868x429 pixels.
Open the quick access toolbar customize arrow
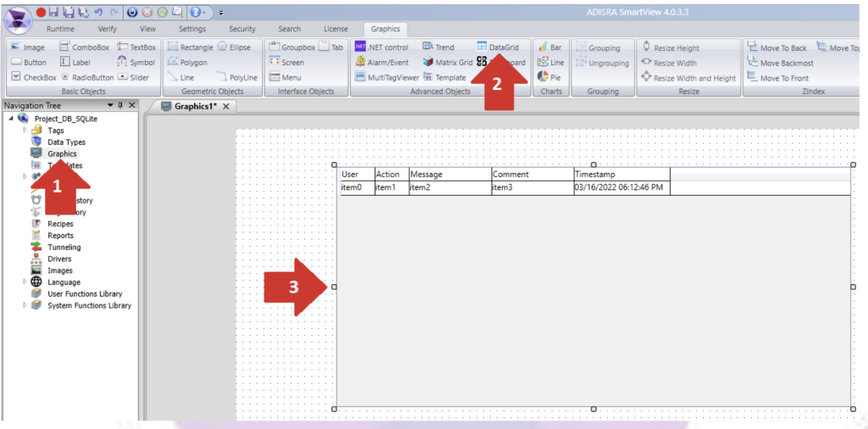(221, 12)
